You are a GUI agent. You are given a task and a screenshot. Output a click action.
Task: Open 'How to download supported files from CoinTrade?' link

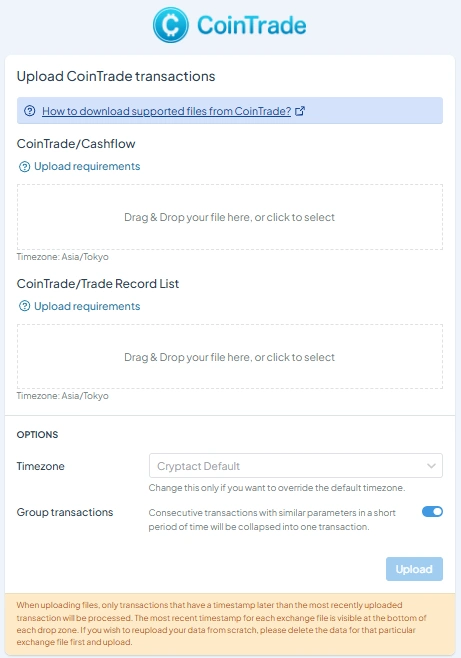coord(167,111)
